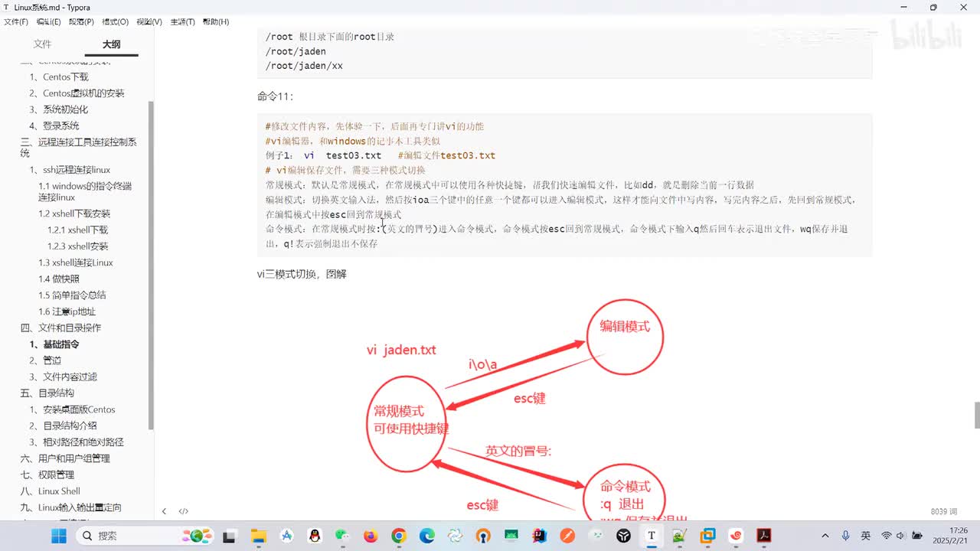Open WeChat from the taskbar

[x=341, y=536]
